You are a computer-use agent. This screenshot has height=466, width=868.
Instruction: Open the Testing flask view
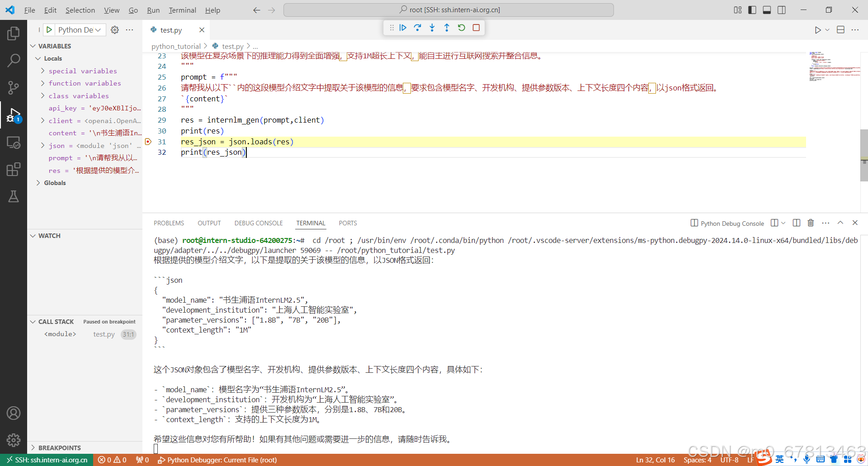(14, 196)
